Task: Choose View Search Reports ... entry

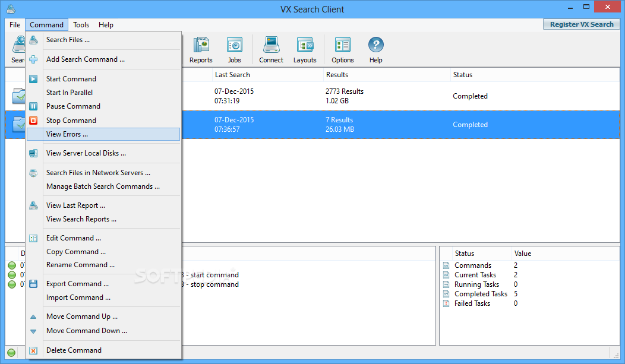Action: pyautogui.click(x=103, y=219)
